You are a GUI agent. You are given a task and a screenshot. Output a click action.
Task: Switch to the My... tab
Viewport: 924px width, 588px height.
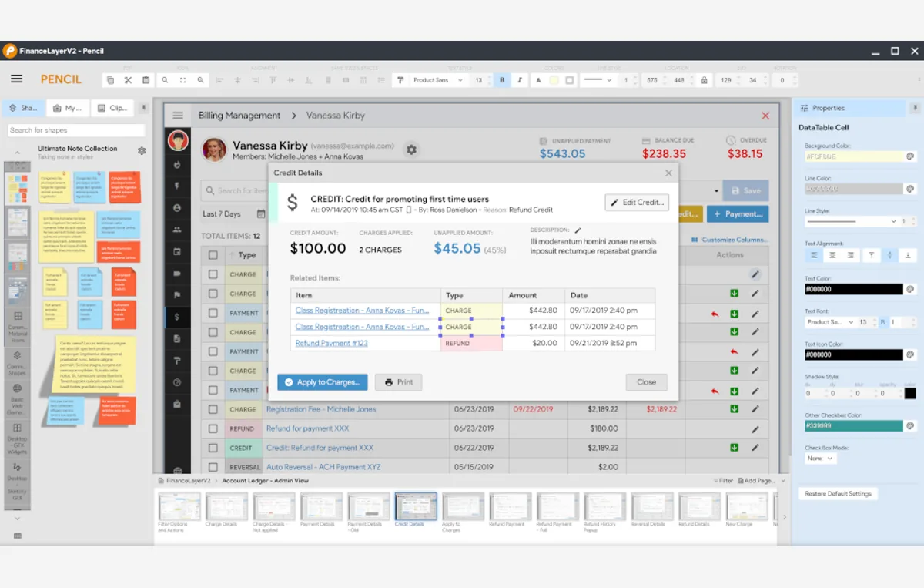click(x=67, y=109)
